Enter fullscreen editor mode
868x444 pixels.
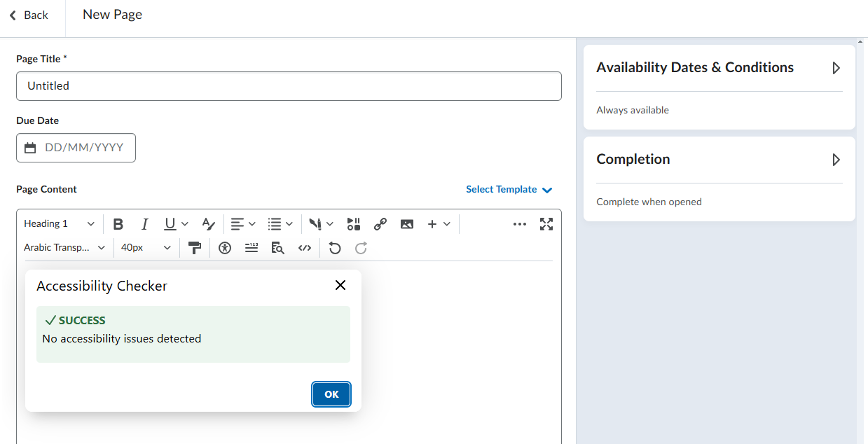(x=546, y=224)
